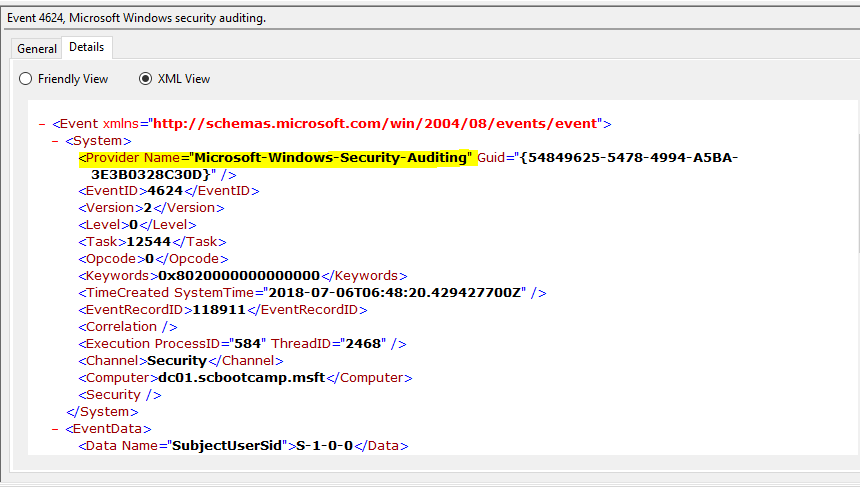The width and height of the screenshot is (860, 487).
Task: Click the 3E3B0328C30D Guid continuation line
Action: pos(163,175)
